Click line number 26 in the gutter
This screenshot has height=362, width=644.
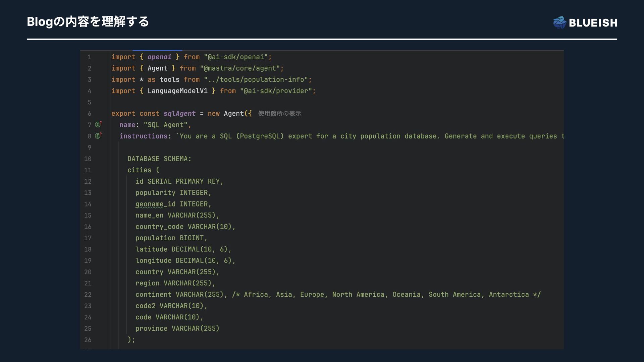tap(88, 340)
